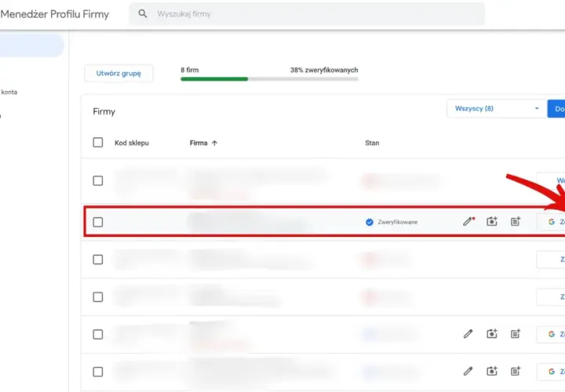
Task: Click the magnifier search icon
Action: click(143, 13)
